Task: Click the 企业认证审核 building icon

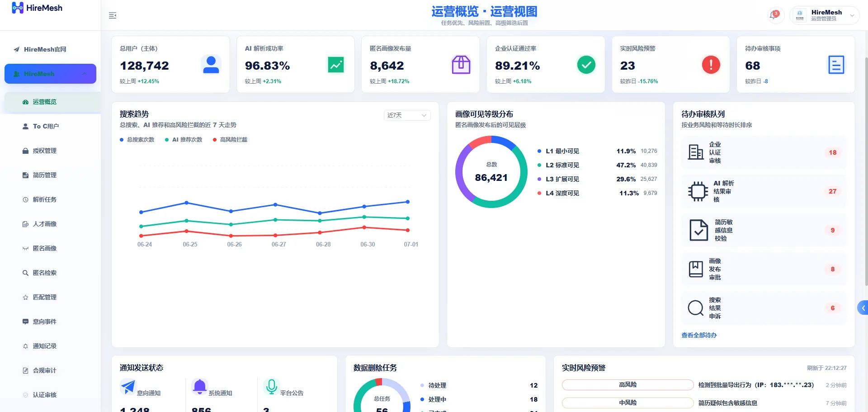Action: pyautogui.click(x=696, y=152)
